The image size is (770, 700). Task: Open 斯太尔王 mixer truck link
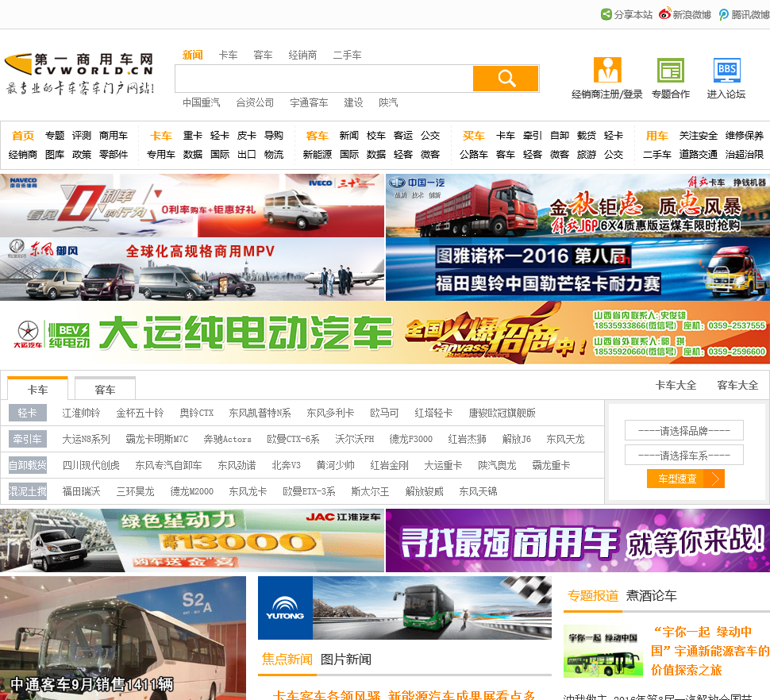click(x=370, y=491)
